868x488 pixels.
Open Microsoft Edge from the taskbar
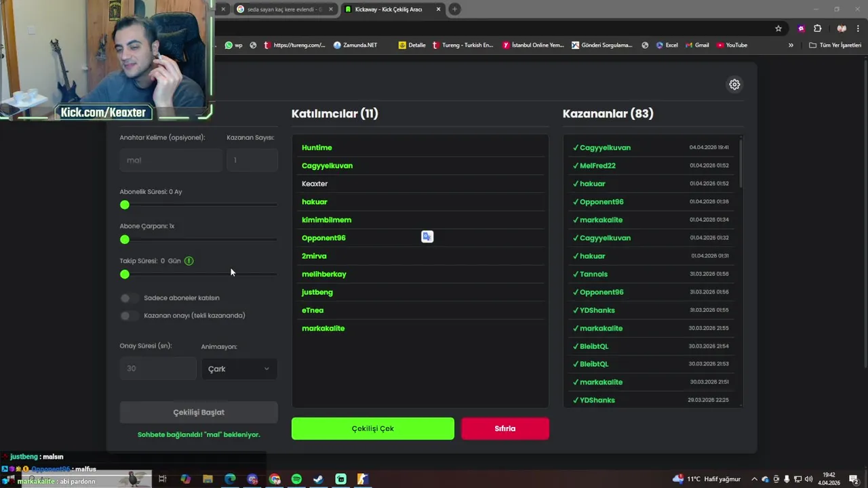click(230, 479)
